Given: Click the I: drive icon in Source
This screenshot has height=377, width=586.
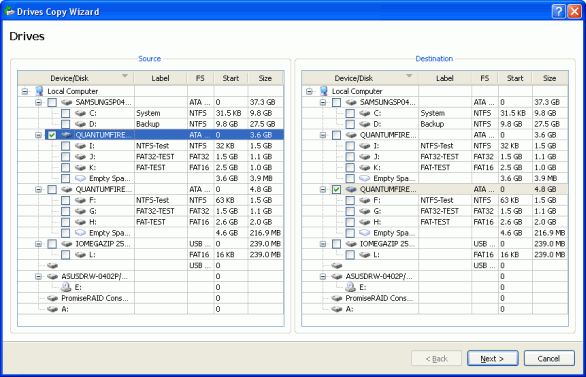Looking at the screenshot, I should [x=80, y=146].
